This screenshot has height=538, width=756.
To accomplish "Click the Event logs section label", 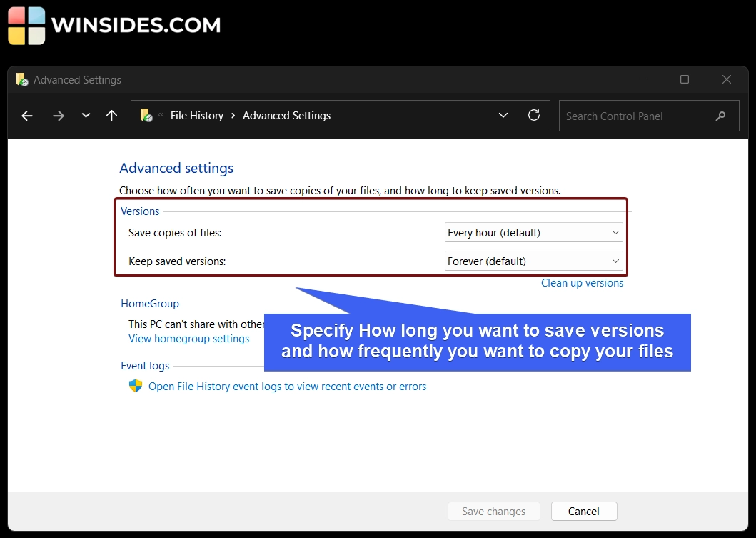I will [x=145, y=366].
